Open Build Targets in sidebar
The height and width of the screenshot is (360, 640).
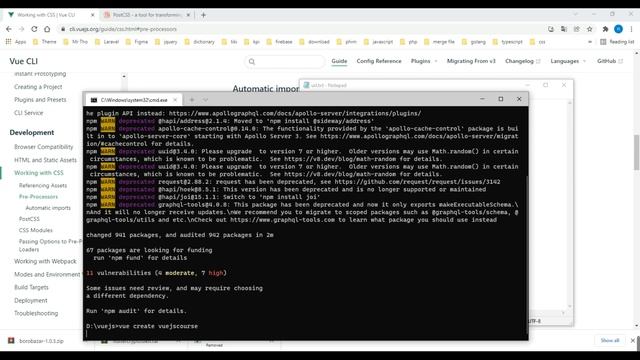pyautogui.click(x=31, y=287)
